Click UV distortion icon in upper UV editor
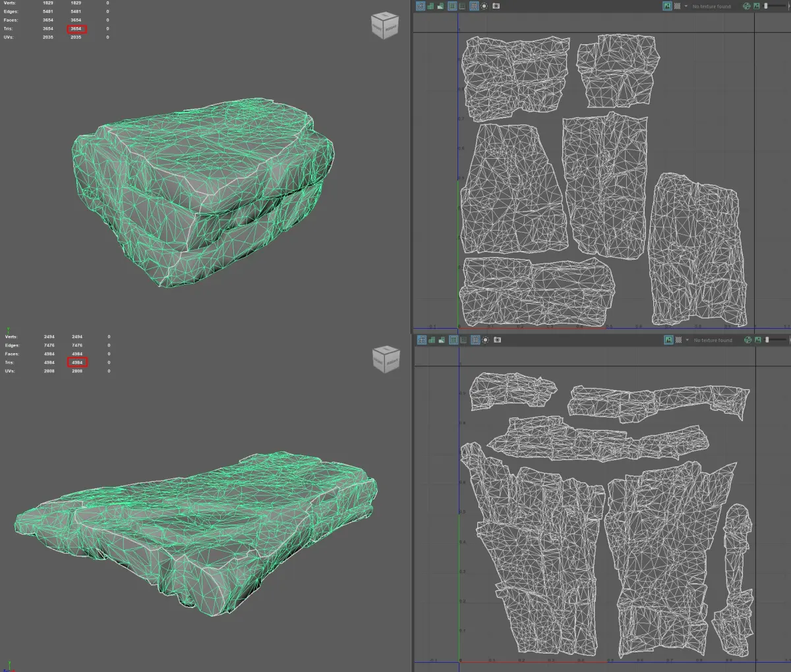Viewport: 791px width, 672px height. [441, 6]
